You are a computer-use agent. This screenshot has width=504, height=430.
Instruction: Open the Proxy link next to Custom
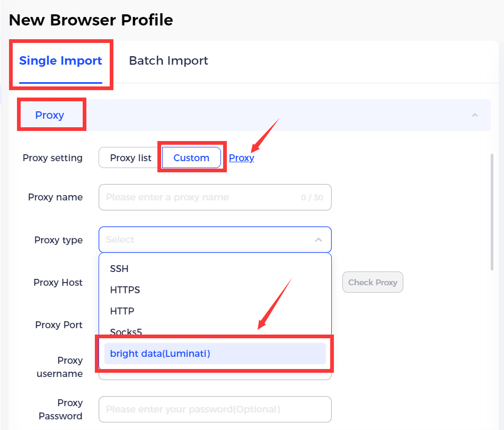coord(241,157)
